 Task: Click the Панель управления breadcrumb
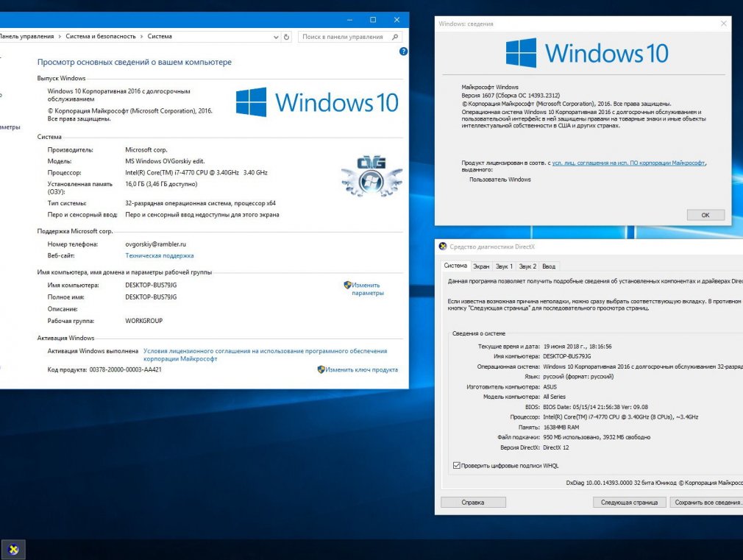coord(26,37)
